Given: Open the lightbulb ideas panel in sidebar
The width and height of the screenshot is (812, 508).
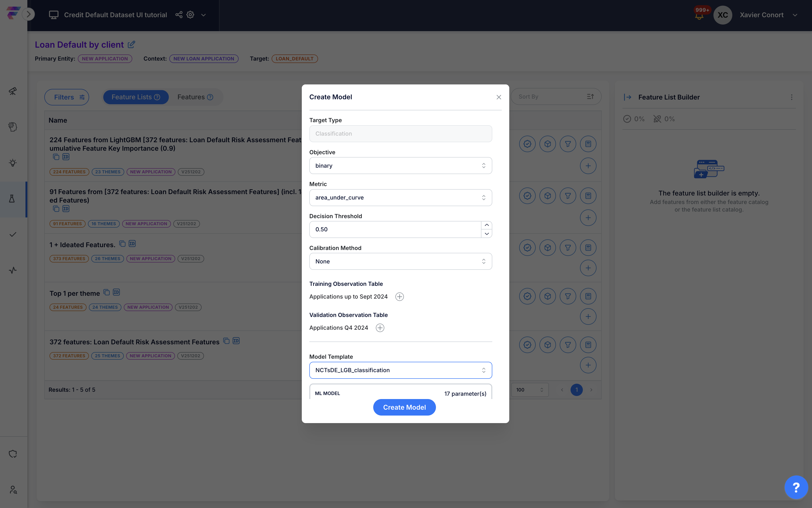Looking at the screenshot, I should point(13,163).
